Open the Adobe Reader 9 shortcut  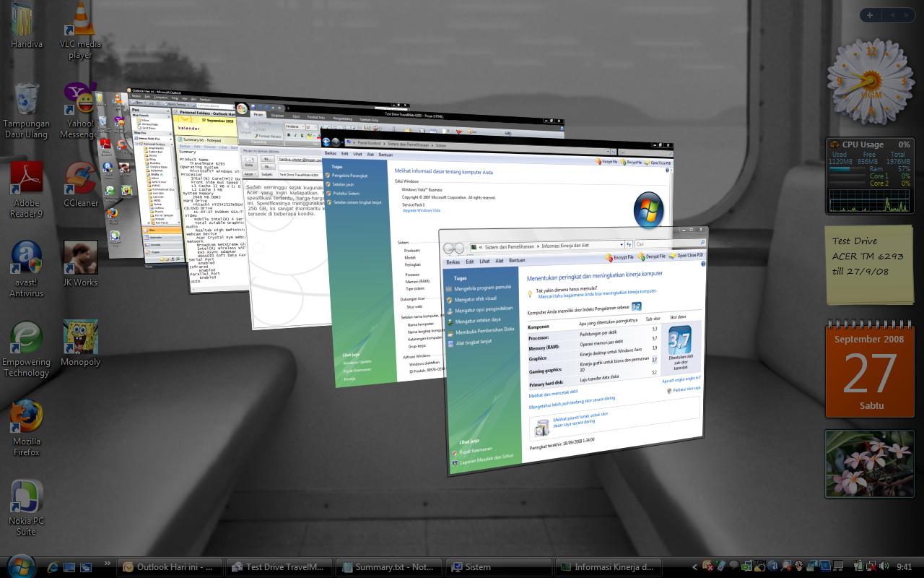pyautogui.click(x=26, y=181)
